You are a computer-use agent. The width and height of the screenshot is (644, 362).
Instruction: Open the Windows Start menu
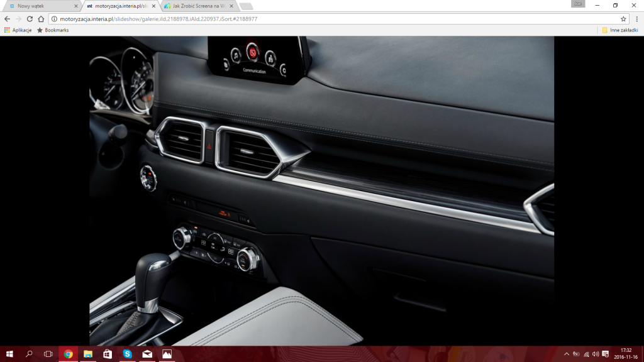(9, 354)
